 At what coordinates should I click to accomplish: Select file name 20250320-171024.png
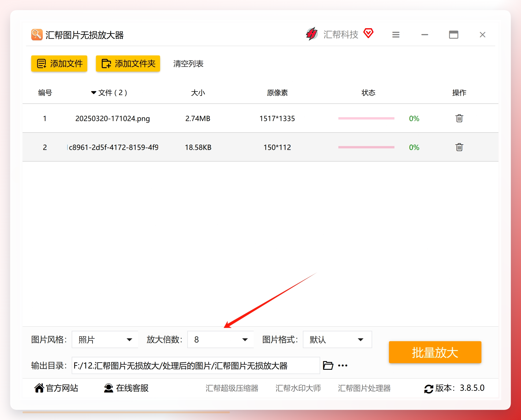pyautogui.click(x=113, y=119)
